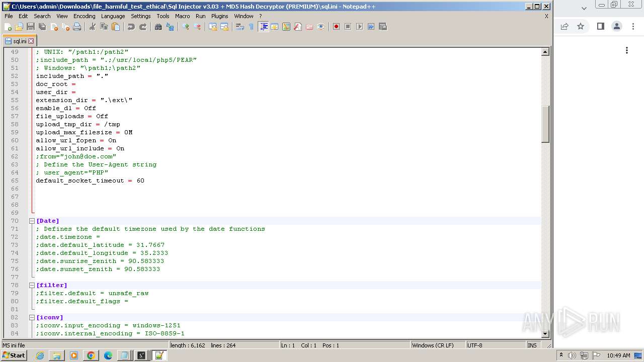Open the Windows Start button

[x=14, y=355]
